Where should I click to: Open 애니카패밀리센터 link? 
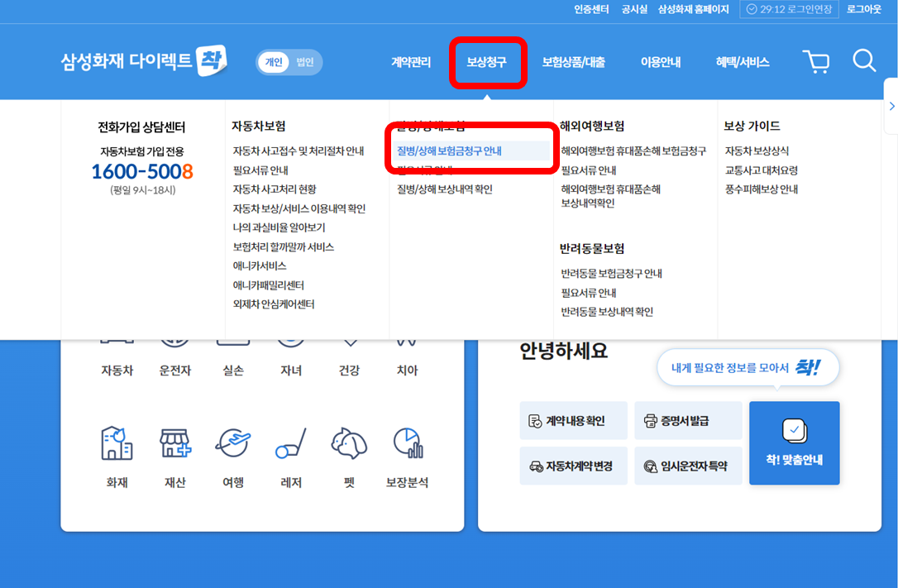268,285
